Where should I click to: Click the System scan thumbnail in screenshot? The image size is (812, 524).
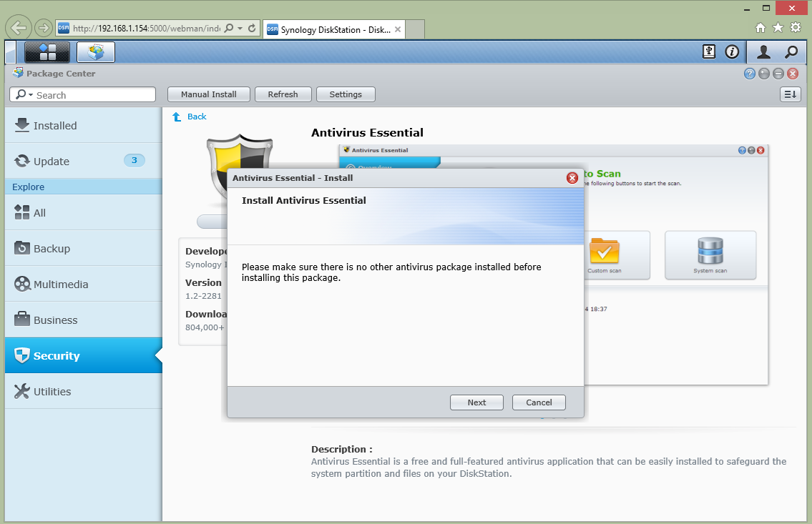[x=710, y=255]
